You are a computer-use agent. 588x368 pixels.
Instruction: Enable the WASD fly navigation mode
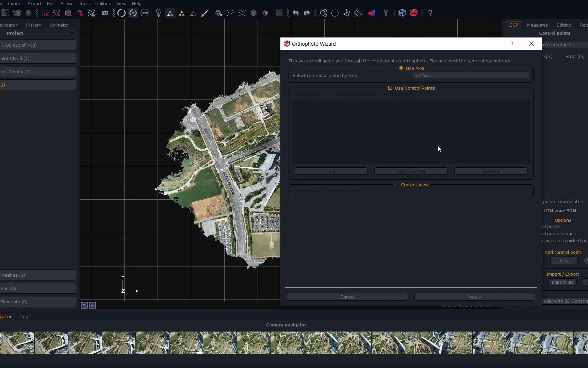(x=144, y=13)
